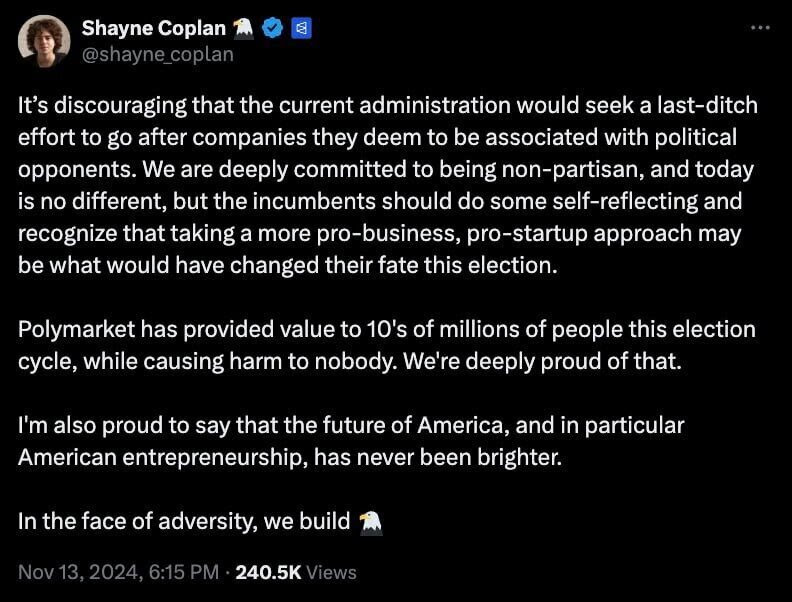Screen dimensions: 792x602
Task: Click the 'Views' label
Action: [331, 572]
